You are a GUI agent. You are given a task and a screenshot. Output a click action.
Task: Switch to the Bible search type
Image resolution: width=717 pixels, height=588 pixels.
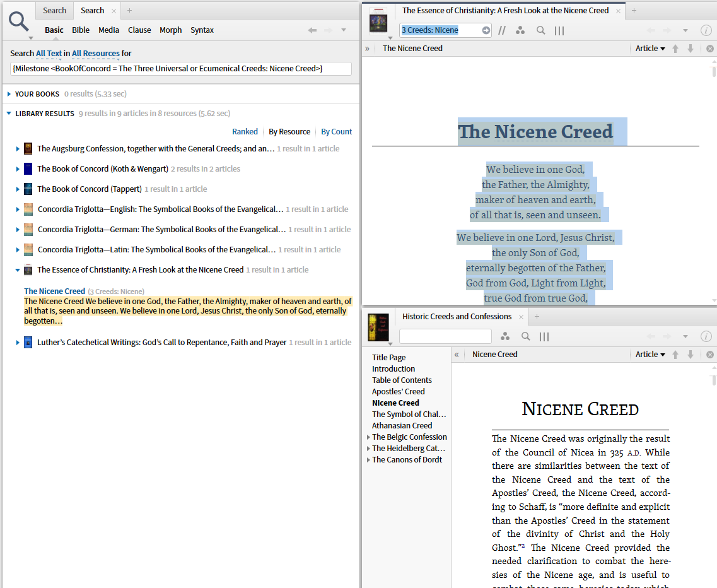[x=81, y=30]
